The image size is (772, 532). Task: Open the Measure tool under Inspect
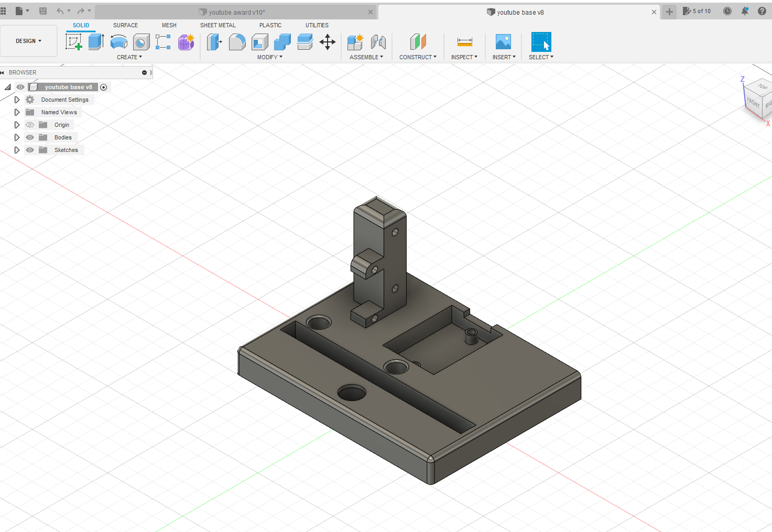(464, 42)
